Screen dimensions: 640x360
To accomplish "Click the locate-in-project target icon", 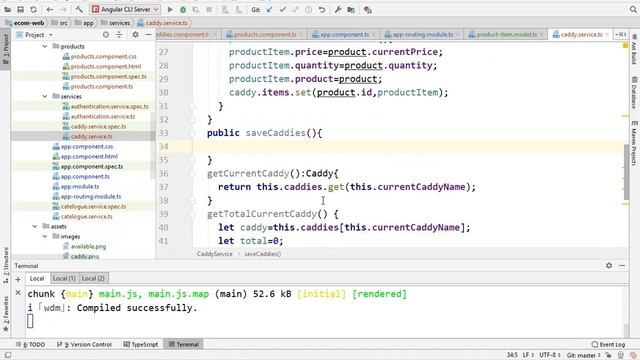I will (x=106, y=35).
